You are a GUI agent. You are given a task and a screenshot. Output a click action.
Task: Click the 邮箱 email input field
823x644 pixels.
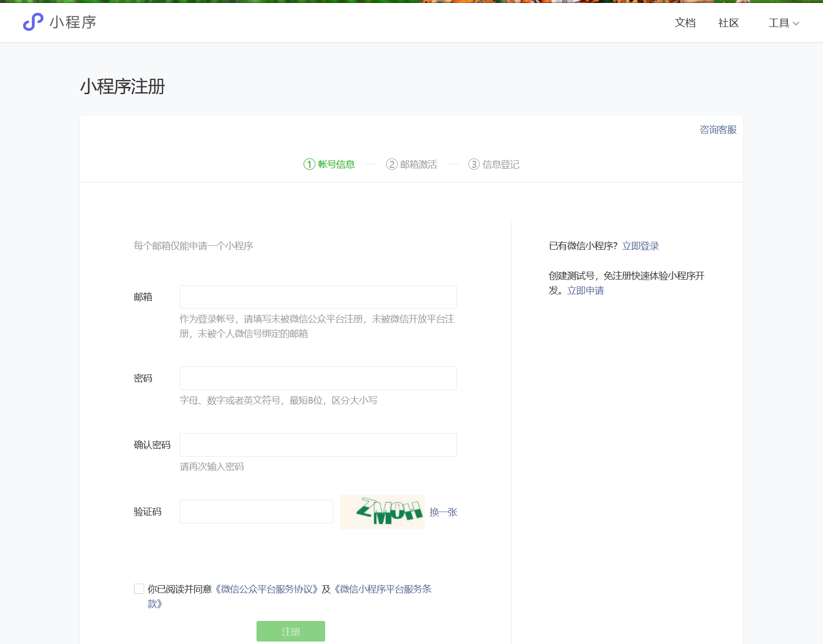(318, 297)
